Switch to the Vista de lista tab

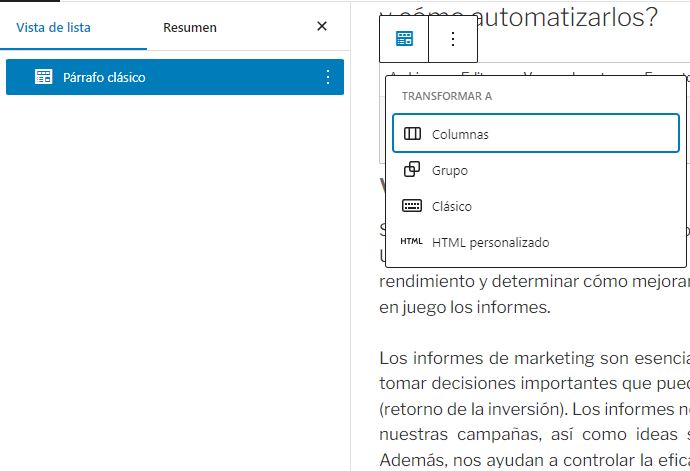tap(53, 27)
